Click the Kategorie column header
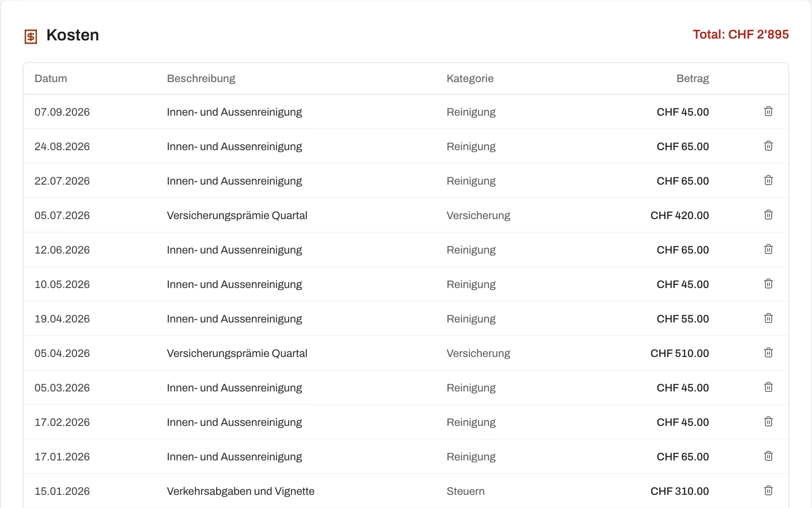Screen dimensions: 812x508 pos(470,78)
